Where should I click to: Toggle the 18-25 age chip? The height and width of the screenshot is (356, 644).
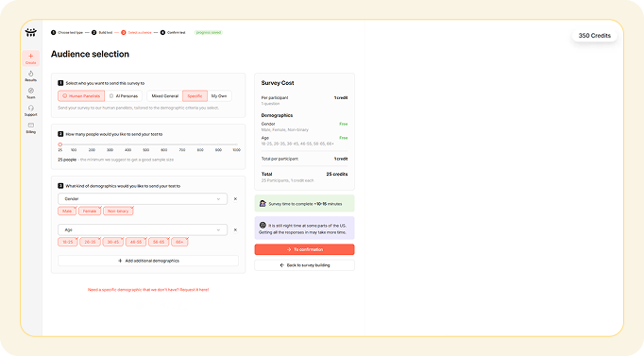(68, 243)
